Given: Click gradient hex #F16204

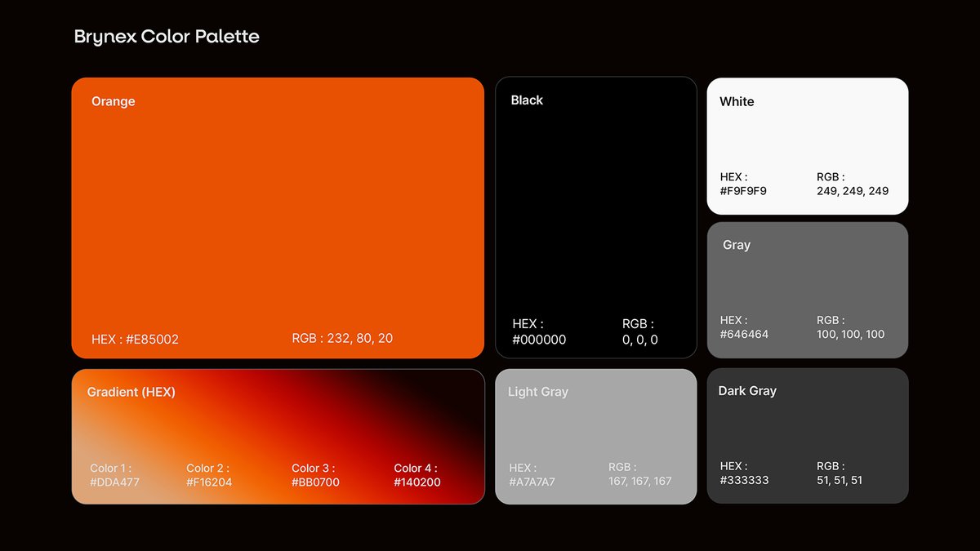Looking at the screenshot, I should pyautogui.click(x=209, y=482).
